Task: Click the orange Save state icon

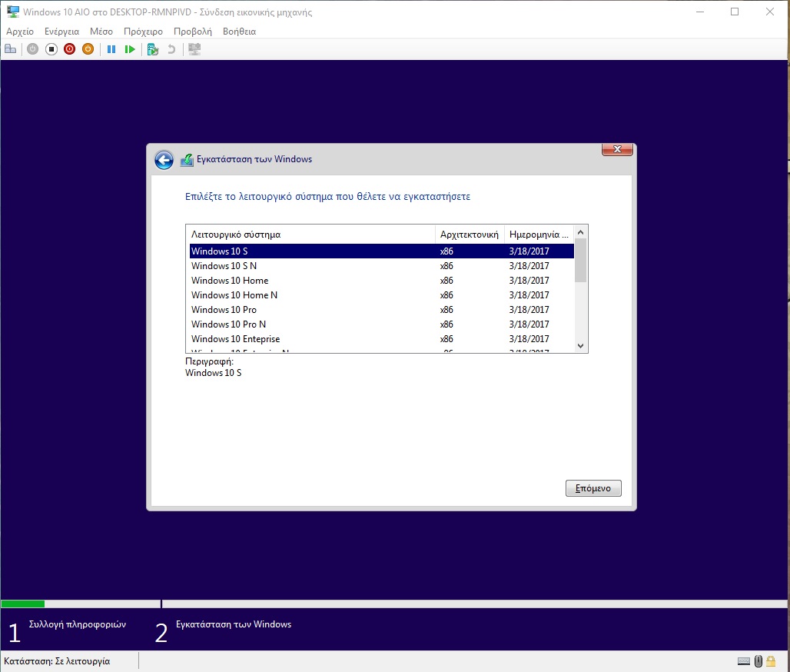Action: 88,49
